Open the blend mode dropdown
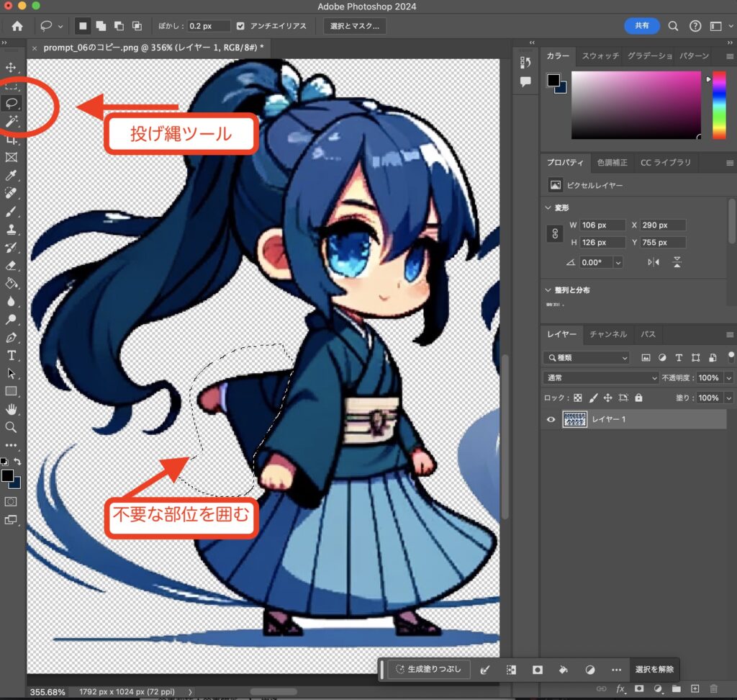 coord(601,378)
